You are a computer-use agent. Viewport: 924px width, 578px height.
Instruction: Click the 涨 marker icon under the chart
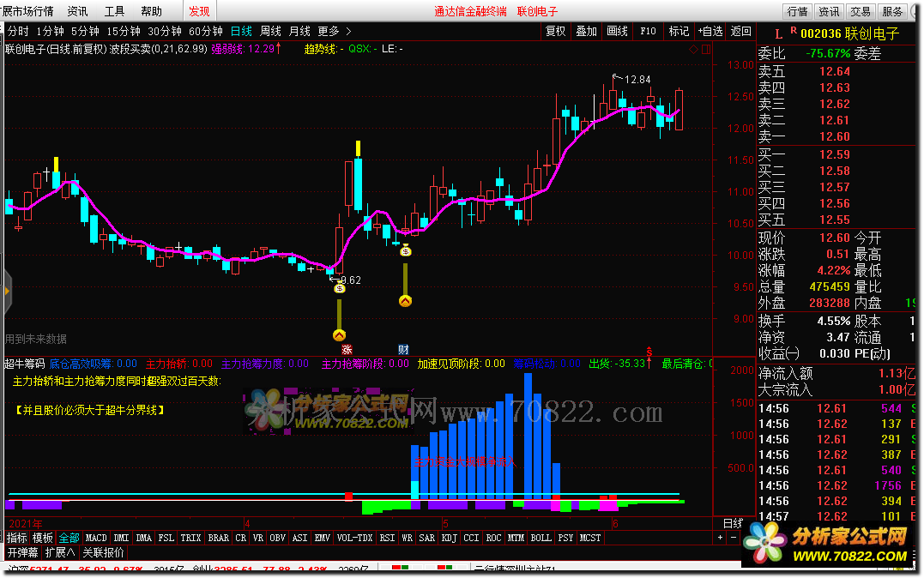click(x=347, y=349)
